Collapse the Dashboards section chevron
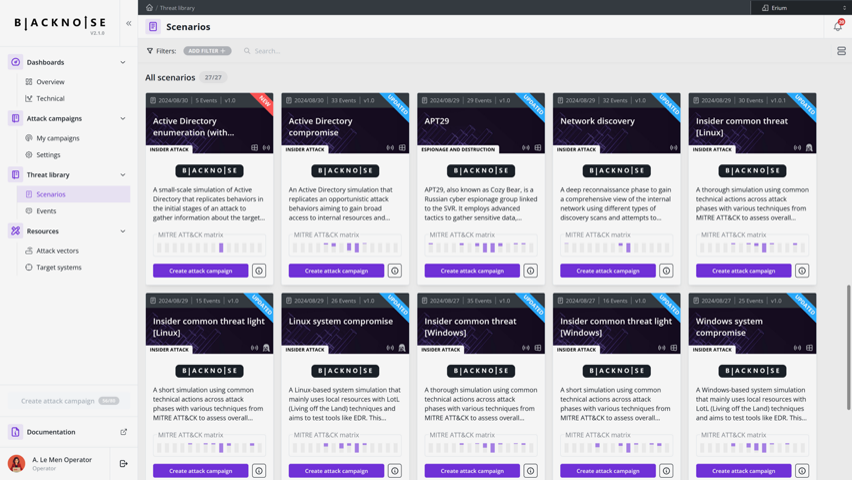The image size is (852, 480). tap(123, 63)
